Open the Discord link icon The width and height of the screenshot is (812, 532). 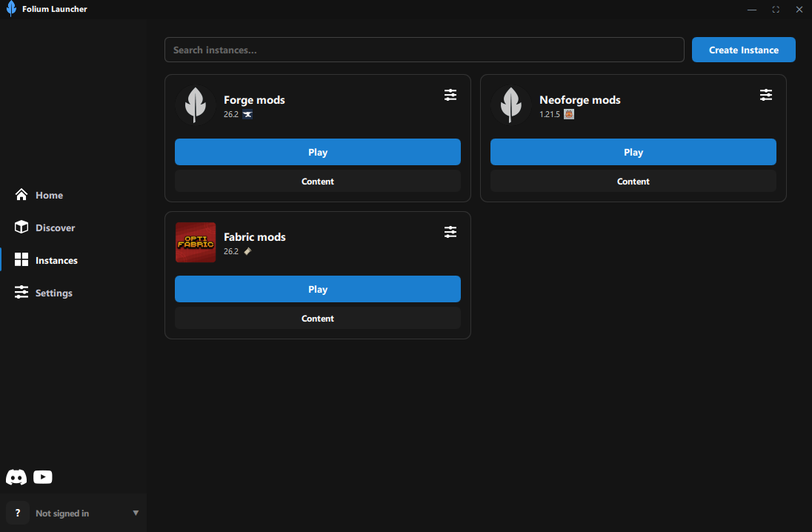16,477
